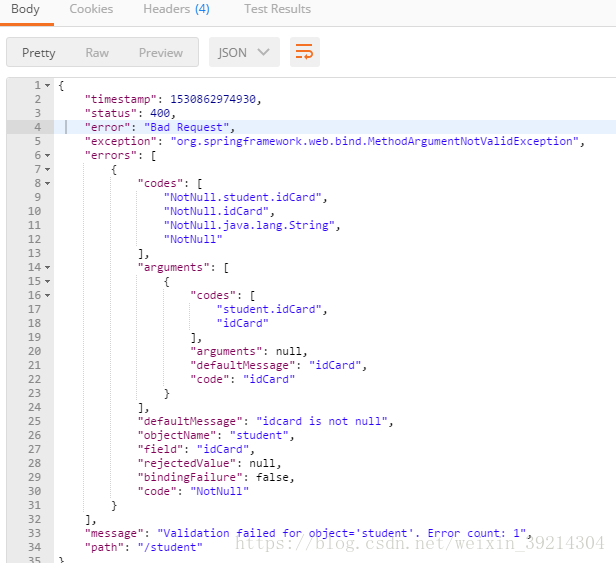Select the Pretty view button
616x563 pixels.
pyautogui.click(x=39, y=53)
